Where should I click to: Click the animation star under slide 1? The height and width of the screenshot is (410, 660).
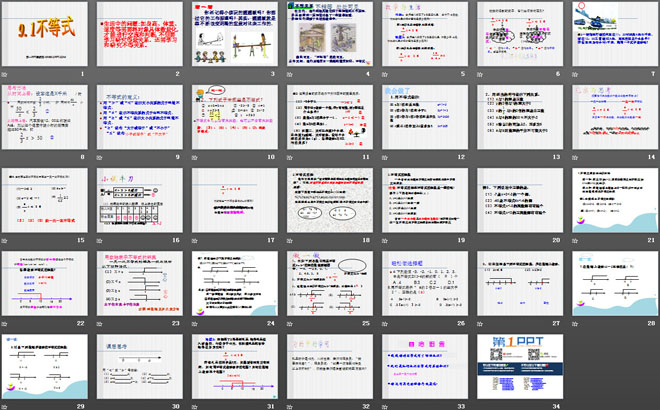pos(5,75)
